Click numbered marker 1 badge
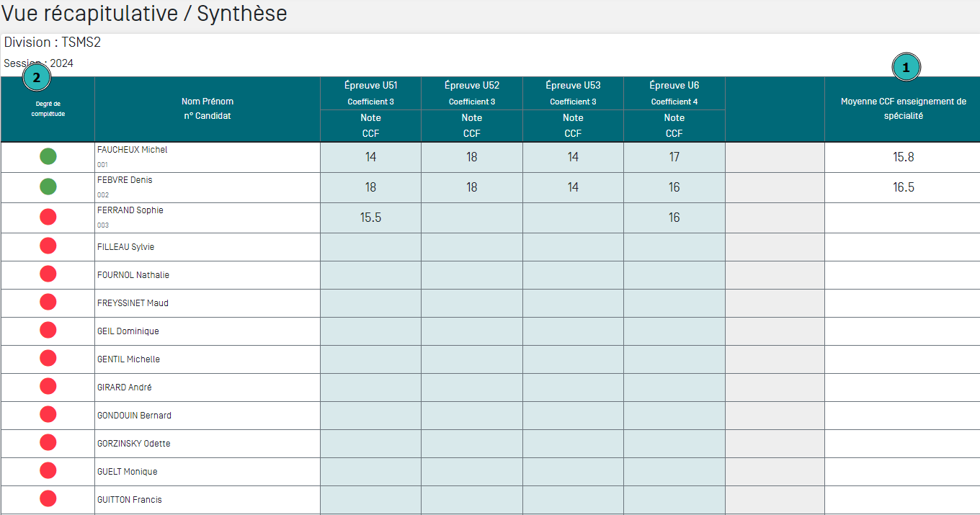The image size is (980, 515). [906, 67]
